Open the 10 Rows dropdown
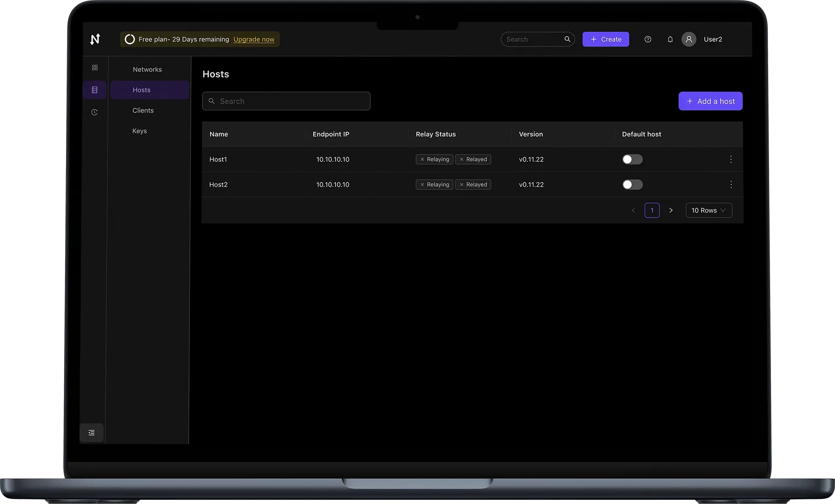The image size is (835, 504). pos(709,210)
